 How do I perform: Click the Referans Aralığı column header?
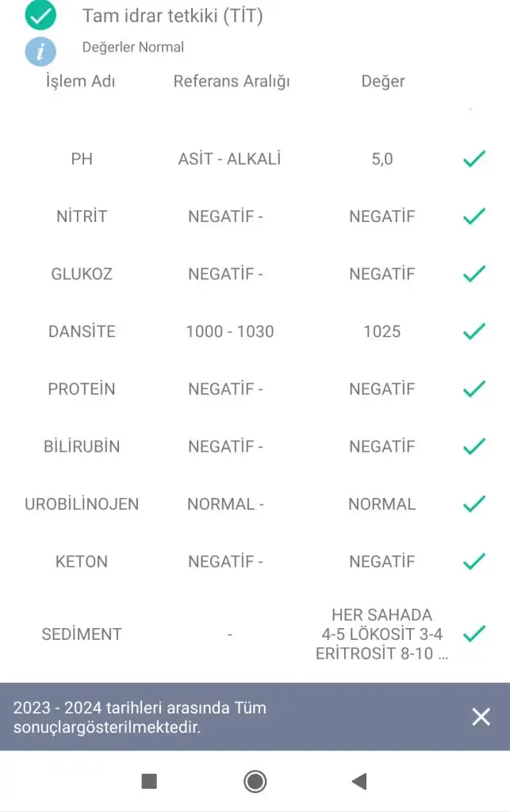point(232,82)
